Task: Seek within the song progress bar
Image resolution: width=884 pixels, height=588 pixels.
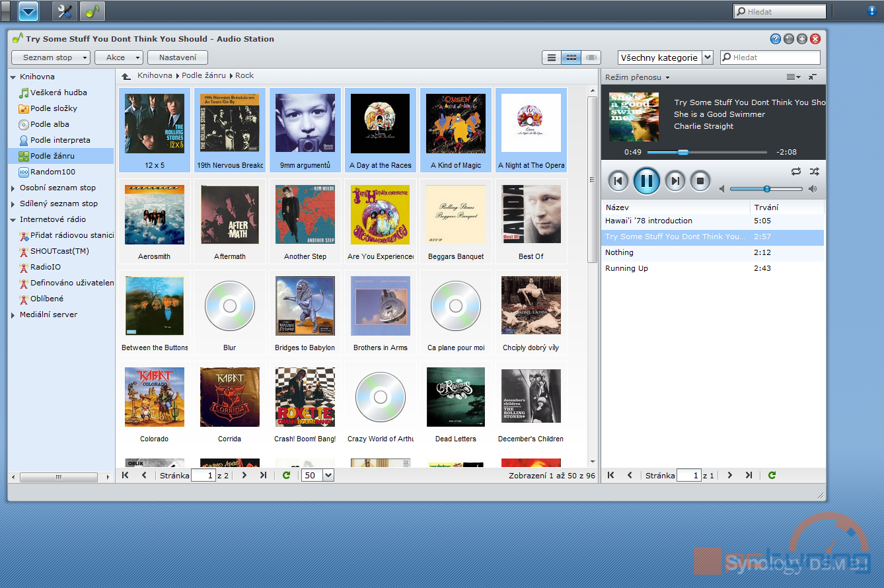Action: (707, 152)
